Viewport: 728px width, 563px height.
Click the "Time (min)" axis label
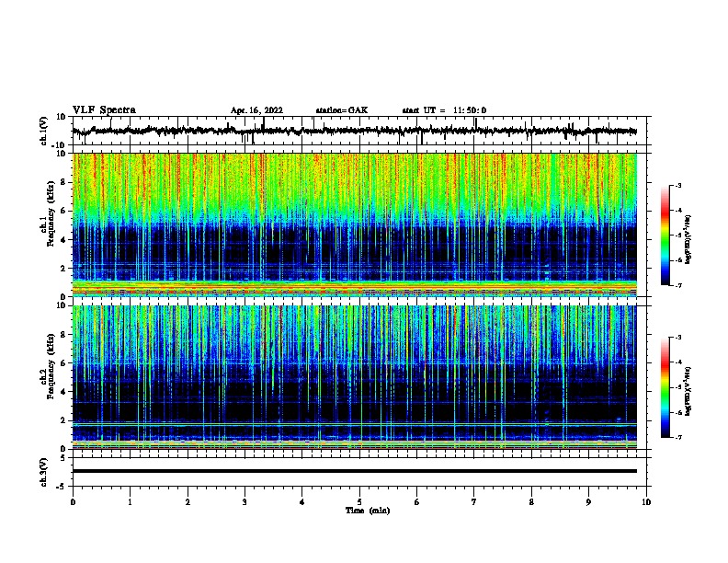368,511
